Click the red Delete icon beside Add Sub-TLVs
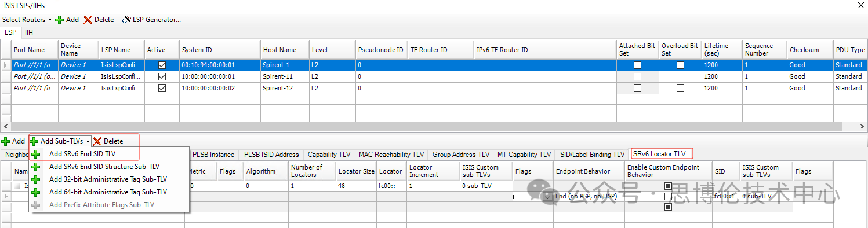The image size is (868, 228). click(x=97, y=141)
